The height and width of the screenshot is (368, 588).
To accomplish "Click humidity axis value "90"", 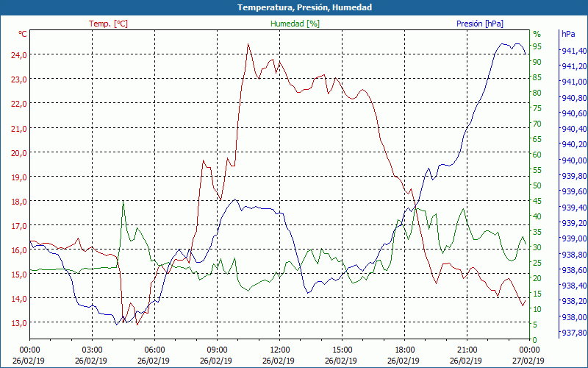I will tap(537, 62).
